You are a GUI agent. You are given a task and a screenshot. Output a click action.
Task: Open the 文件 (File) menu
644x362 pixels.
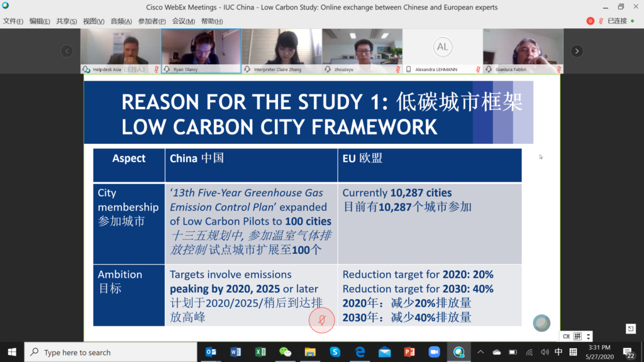pos(13,21)
